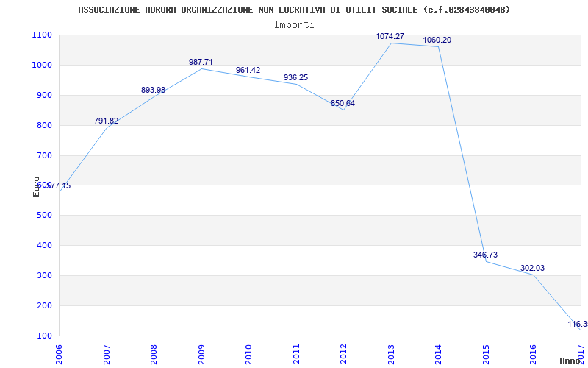588x368 pixels.
Task: Click the 500 y-axis tick label
Action: 46,216
